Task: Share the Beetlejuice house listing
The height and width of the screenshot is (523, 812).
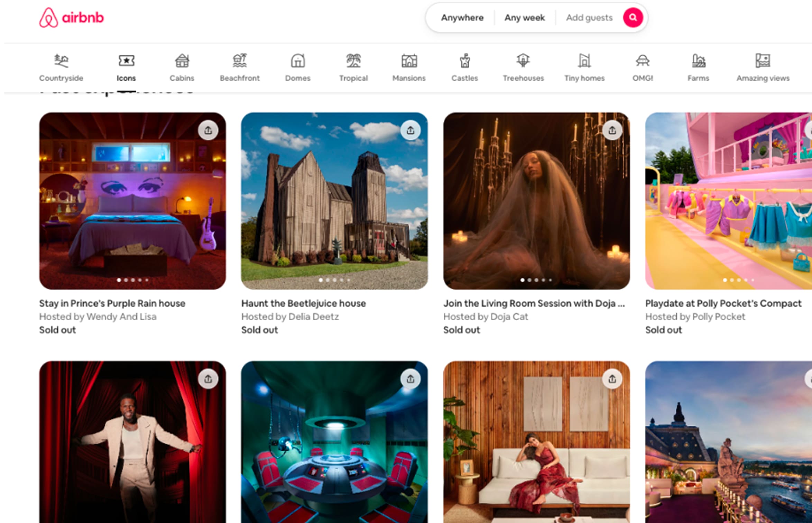Action: point(410,130)
